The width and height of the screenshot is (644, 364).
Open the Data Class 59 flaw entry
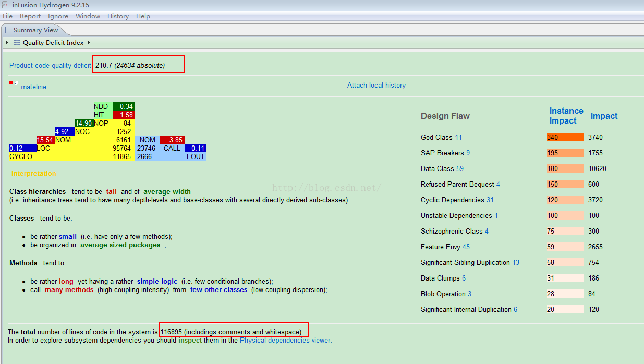coord(442,168)
